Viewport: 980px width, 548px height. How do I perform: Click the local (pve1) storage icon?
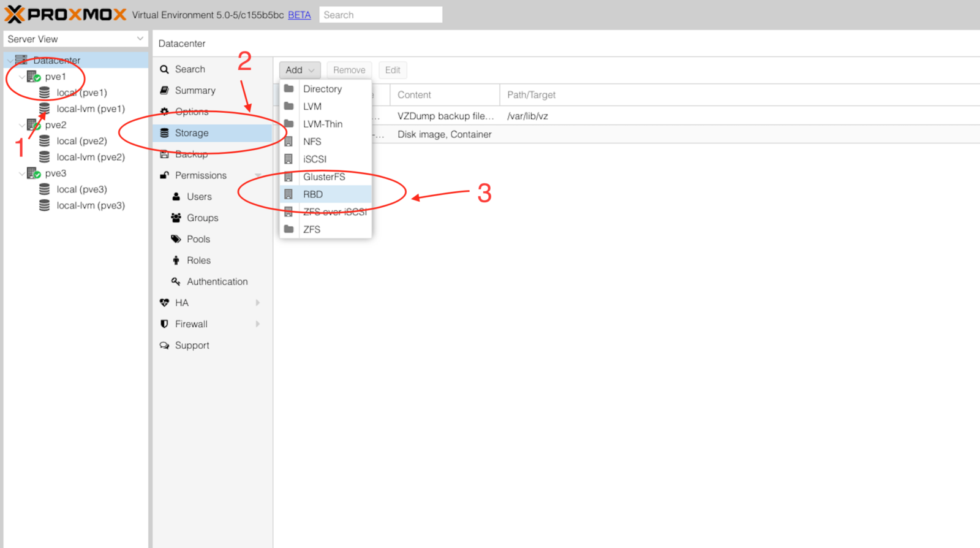coord(44,93)
